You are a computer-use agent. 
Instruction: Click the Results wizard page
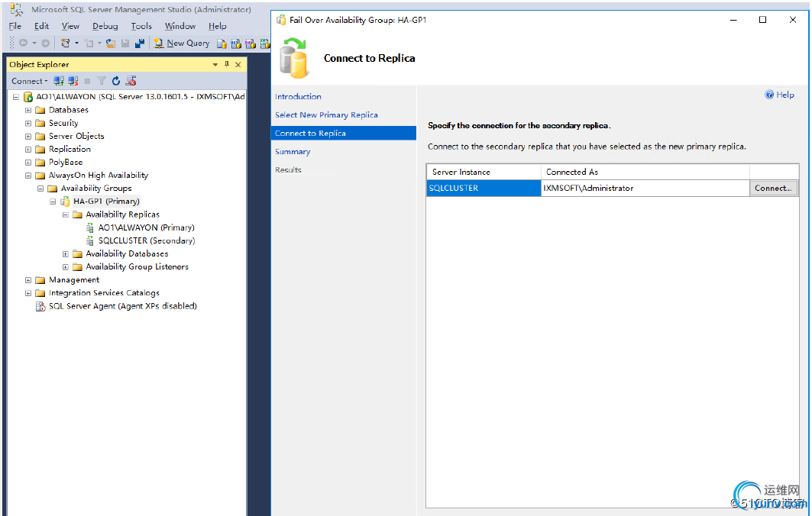288,169
